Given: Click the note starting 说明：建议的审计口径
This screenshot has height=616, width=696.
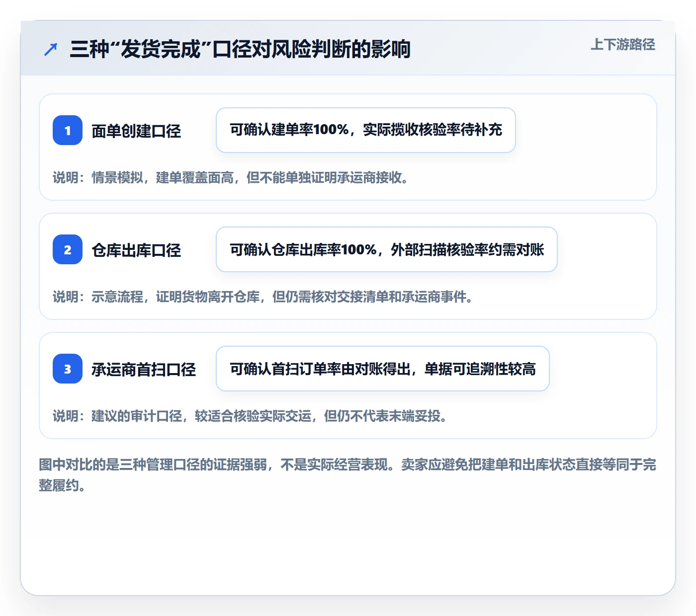Looking at the screenshot, I should 251,416.
